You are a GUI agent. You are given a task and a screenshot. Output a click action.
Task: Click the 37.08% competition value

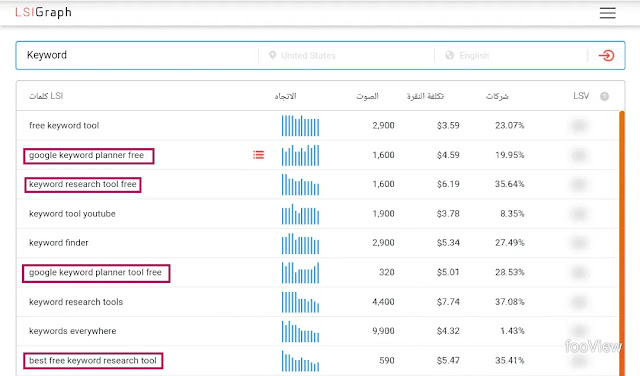pos(509,302)
